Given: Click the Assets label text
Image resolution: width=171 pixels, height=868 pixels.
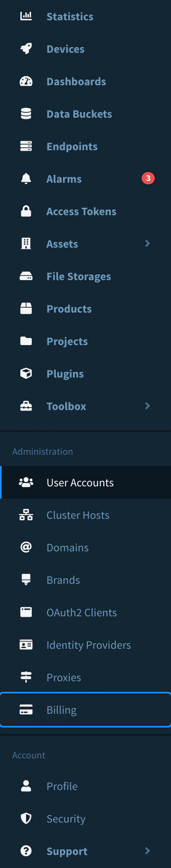Looking at the screenshot, I should pos(62,244).
